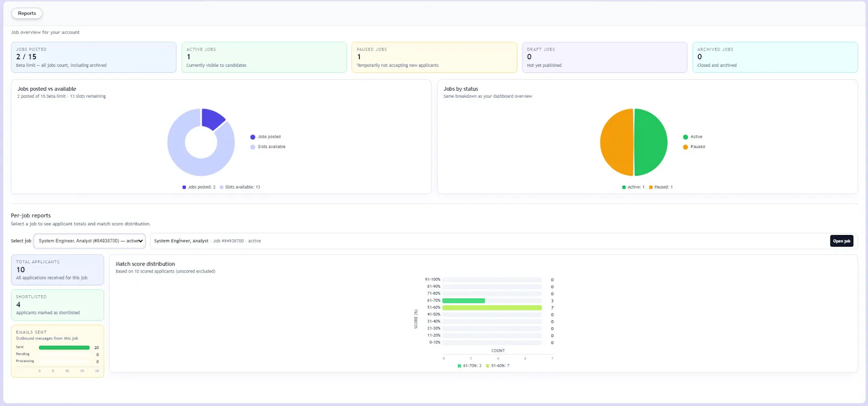Open the System Engineer, Analyst job
Image resolution: width=868 pixels, height=406 pixels.
click(x=841, y=241)
